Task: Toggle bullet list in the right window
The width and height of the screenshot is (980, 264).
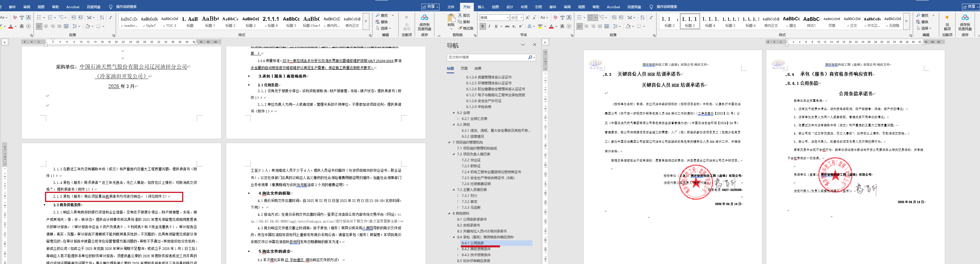Action: tap(579, 17)
